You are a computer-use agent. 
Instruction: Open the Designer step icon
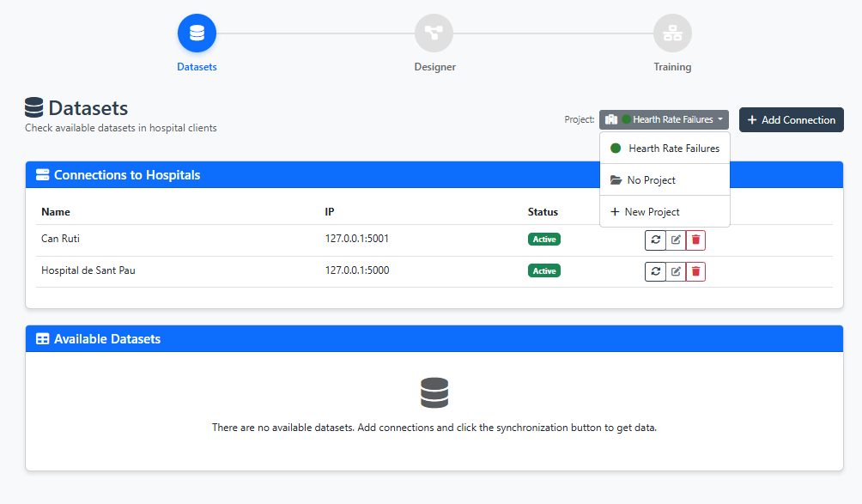pos(434,33)
